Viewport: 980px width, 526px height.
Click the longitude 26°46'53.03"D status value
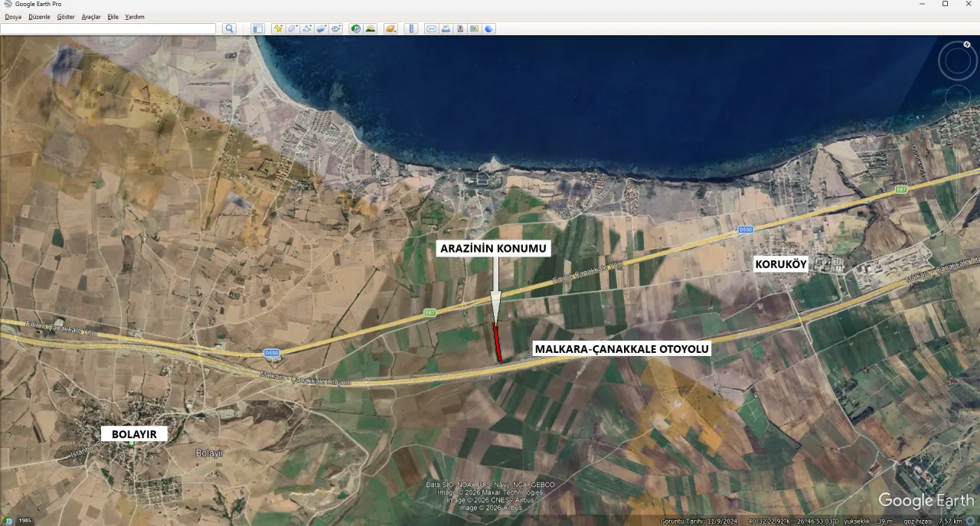[x=818, y=521]
